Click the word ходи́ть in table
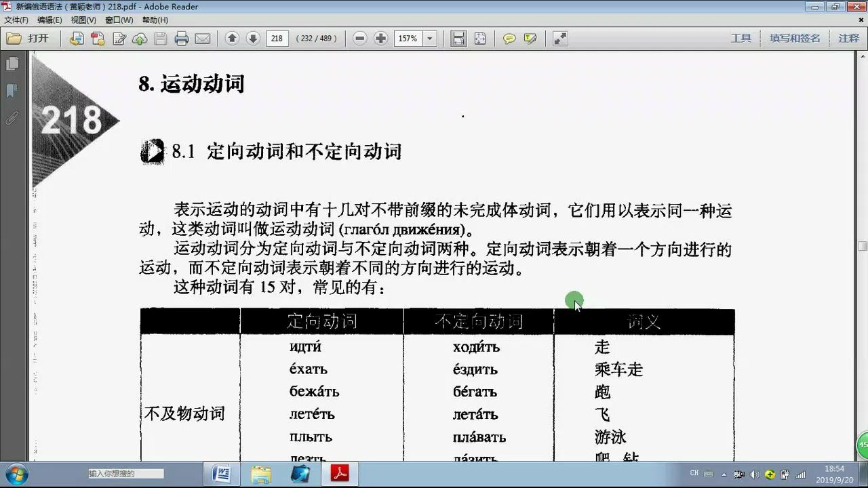Viewport: 868px width, 488px height. click(476, 347)
